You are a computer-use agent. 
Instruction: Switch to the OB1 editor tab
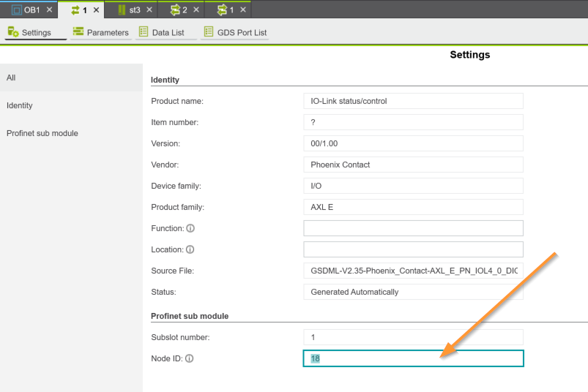[x=26, y=10]
